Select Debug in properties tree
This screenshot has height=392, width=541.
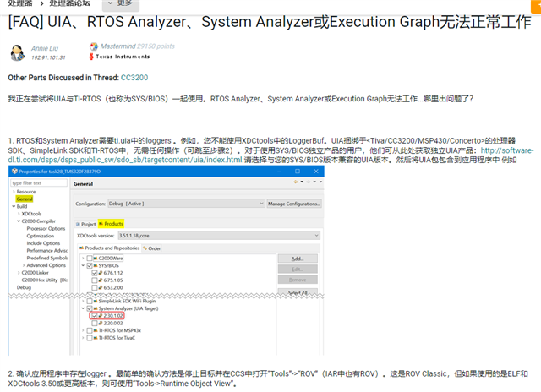pyautogui.click(x=24, y=287)
